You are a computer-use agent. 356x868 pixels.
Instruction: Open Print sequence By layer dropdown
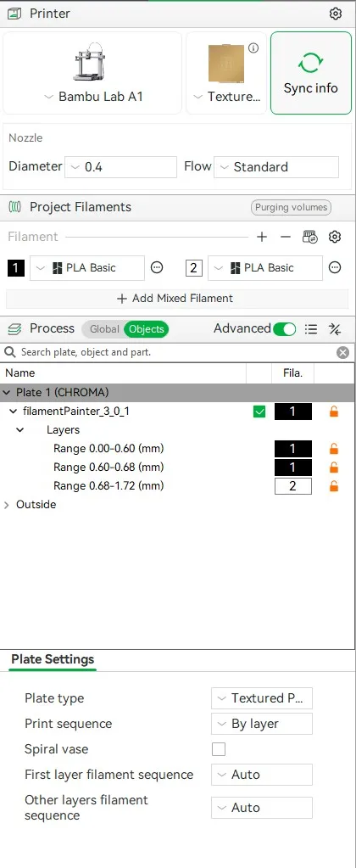tap(261, 724)
